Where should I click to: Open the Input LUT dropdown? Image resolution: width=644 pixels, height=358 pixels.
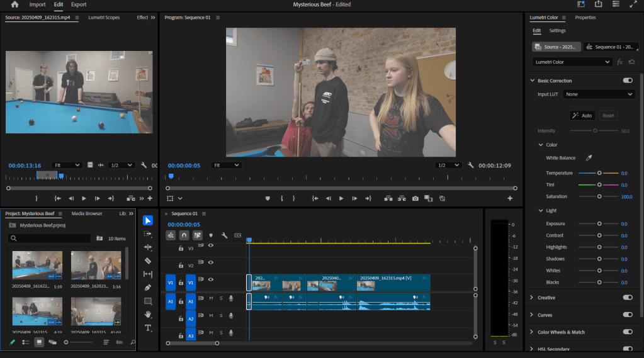tap(599, 94)
